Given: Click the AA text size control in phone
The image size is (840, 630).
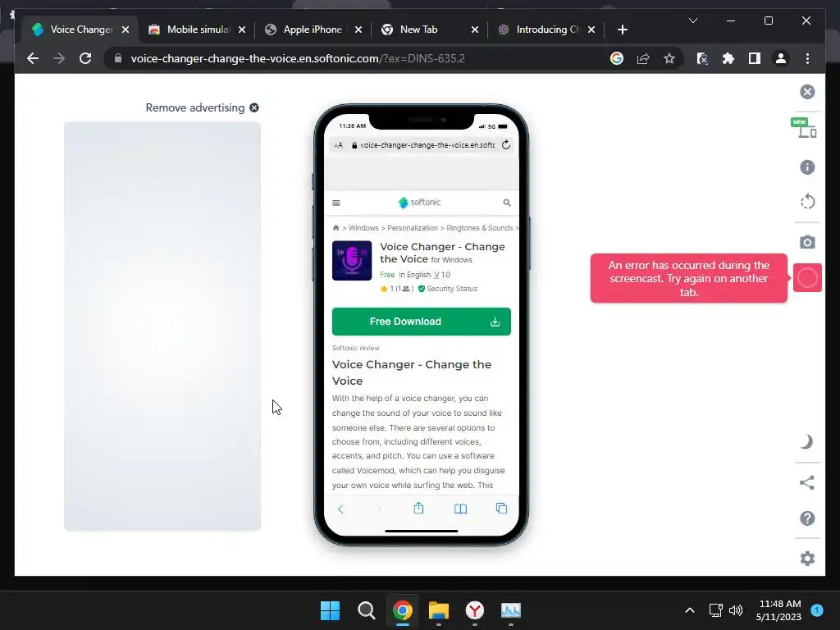Looking at the screenshot, I should [x=338, y=145].
